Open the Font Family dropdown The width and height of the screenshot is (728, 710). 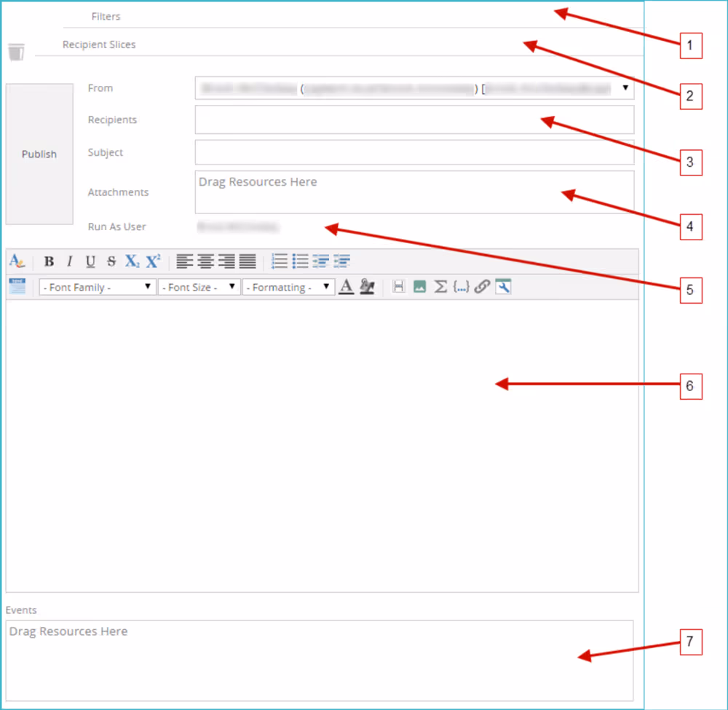tap(98, 288)
